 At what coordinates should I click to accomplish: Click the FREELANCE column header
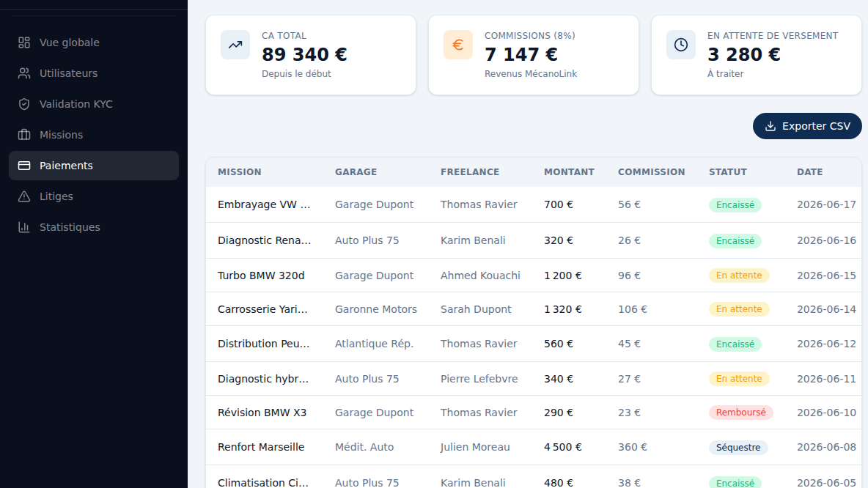point(470,172)
